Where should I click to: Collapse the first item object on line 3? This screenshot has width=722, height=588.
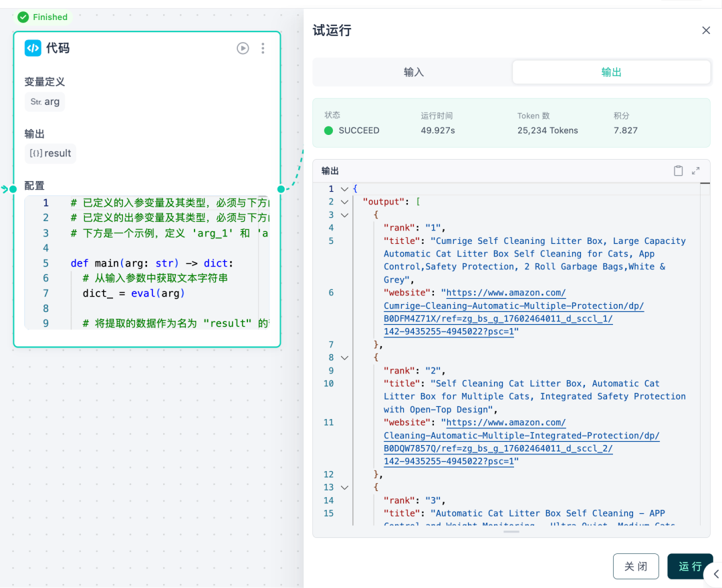pos(344,215)
